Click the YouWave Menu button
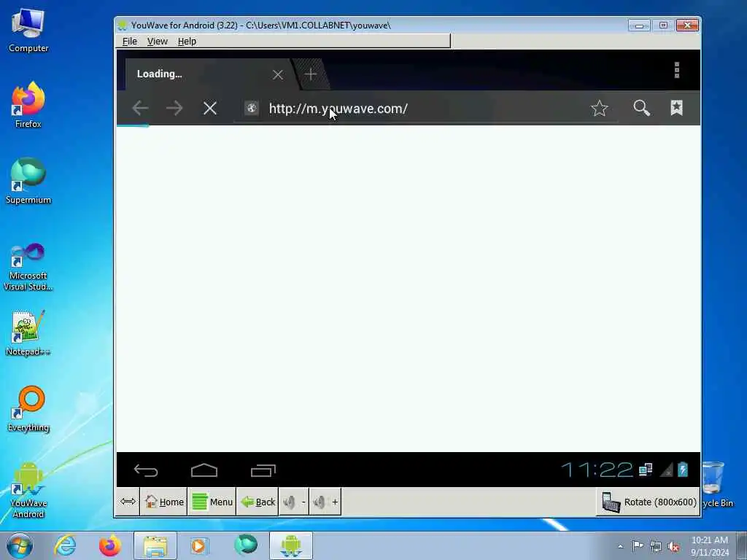 pyautogui.click(x=212, y=502)
